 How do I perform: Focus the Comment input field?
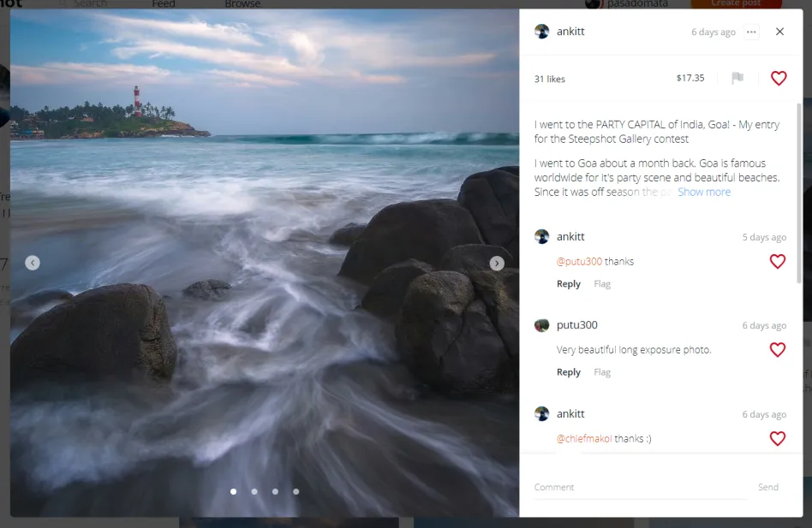click(x=641, y=488)
